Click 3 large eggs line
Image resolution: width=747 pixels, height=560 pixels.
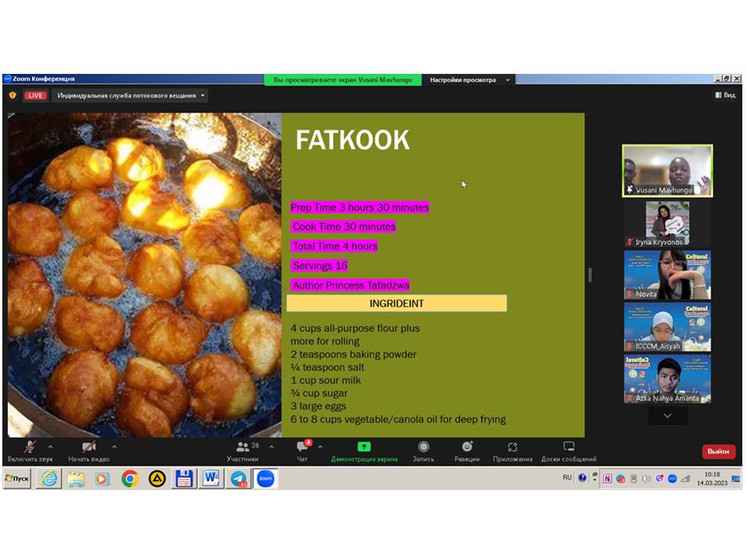pyautogui.click(x=318, y=406)
